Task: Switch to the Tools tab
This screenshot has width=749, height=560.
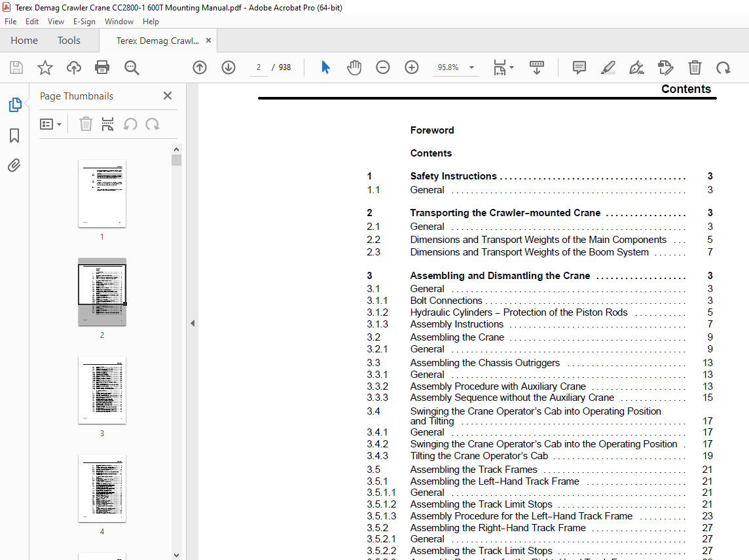Action: click(69, 41)
